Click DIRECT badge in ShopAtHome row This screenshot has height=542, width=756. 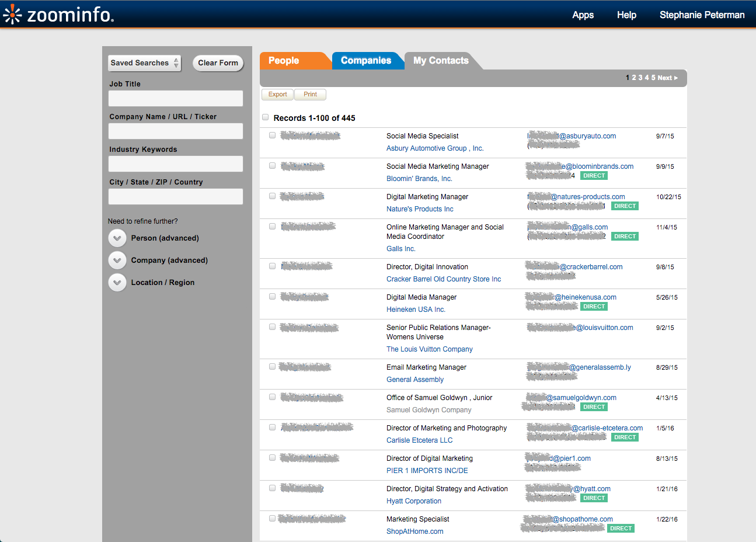[x=621, y=529]
